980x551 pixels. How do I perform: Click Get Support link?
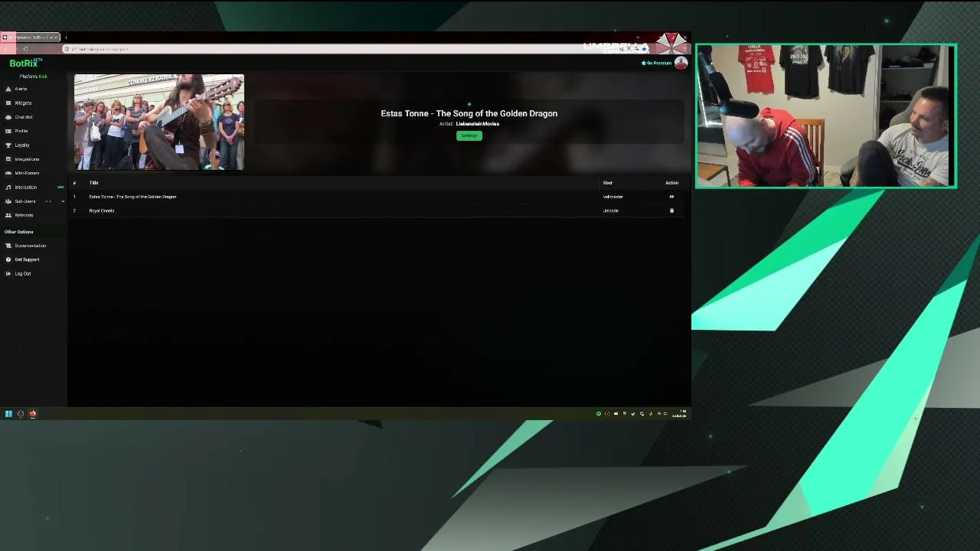(x=27, y=259)
